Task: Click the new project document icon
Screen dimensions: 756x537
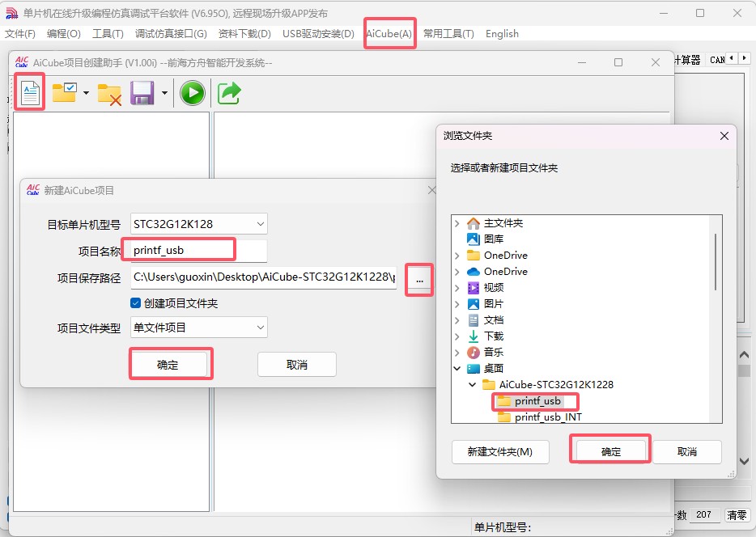Action: (x=30, y=92)
